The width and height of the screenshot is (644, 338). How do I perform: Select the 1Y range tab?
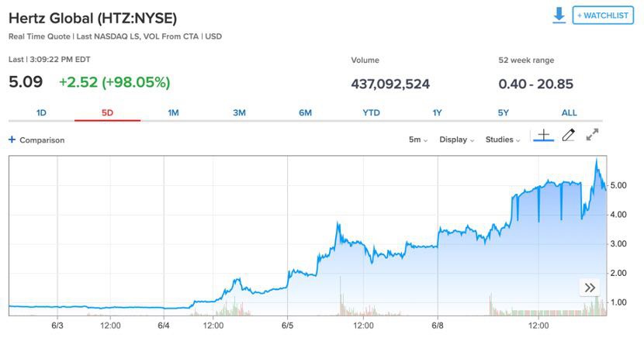[x=437, y=112]
